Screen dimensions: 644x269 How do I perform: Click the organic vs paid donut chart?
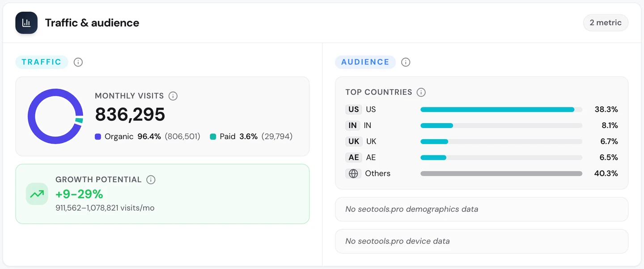click(55, 116)
